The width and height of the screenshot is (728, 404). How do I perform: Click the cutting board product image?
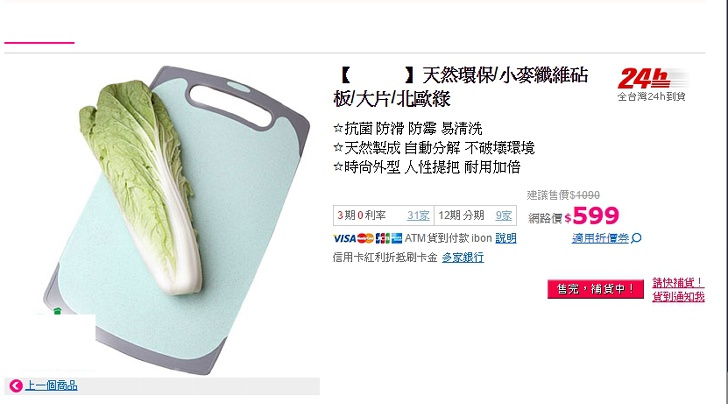coord(176,220)
